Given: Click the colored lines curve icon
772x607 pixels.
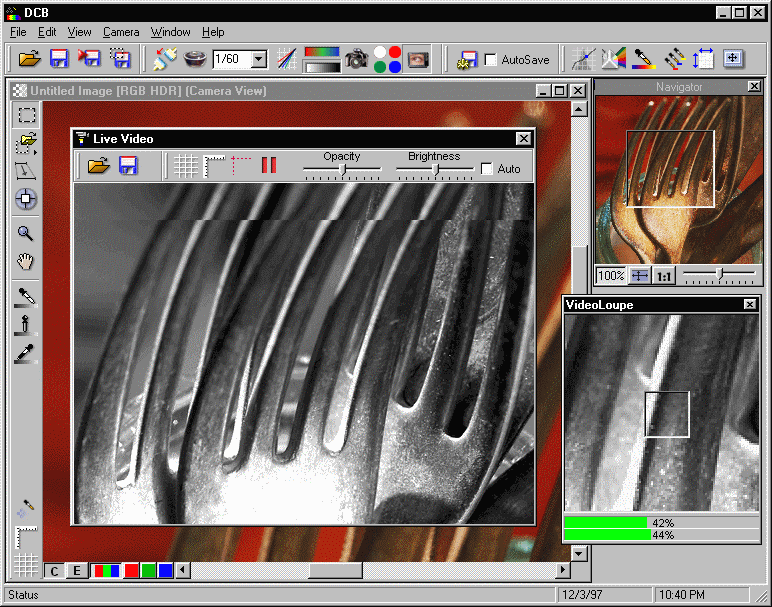Looking at the screenshot, I should [x=287, y=59].
